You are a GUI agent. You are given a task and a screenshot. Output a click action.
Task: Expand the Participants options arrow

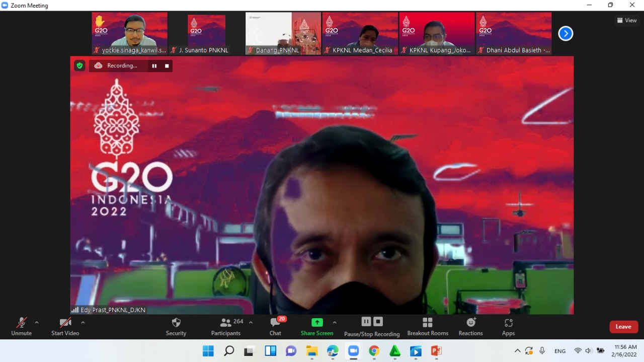(x=251, y=322)
